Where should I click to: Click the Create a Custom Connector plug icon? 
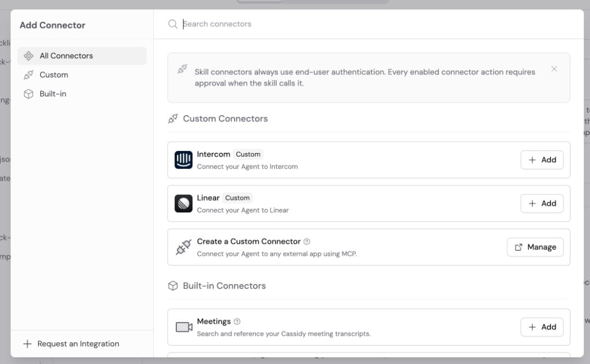click(184, 247)
